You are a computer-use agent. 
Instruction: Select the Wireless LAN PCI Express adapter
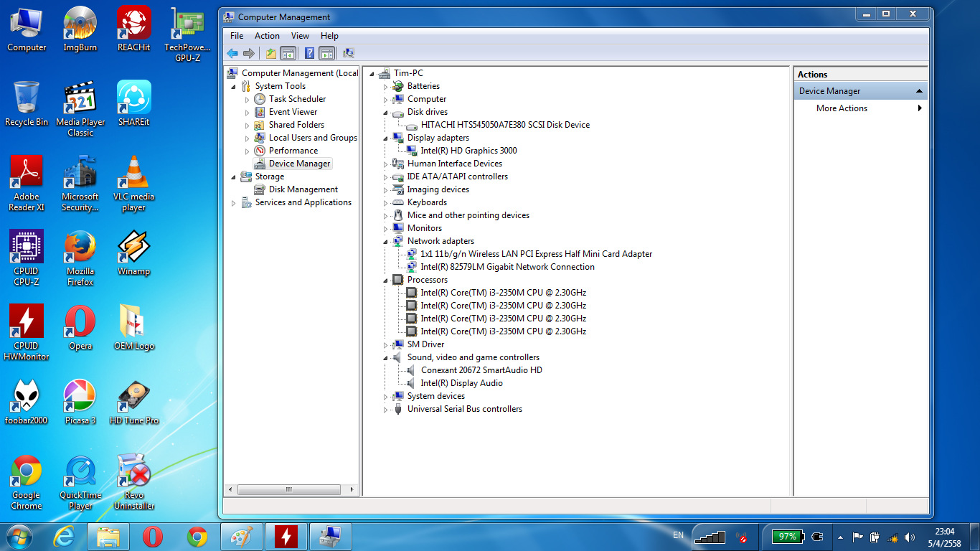point(536,254)
